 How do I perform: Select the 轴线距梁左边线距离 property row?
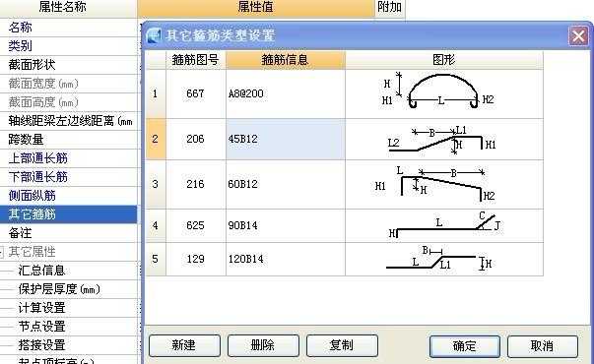[69, 121]
